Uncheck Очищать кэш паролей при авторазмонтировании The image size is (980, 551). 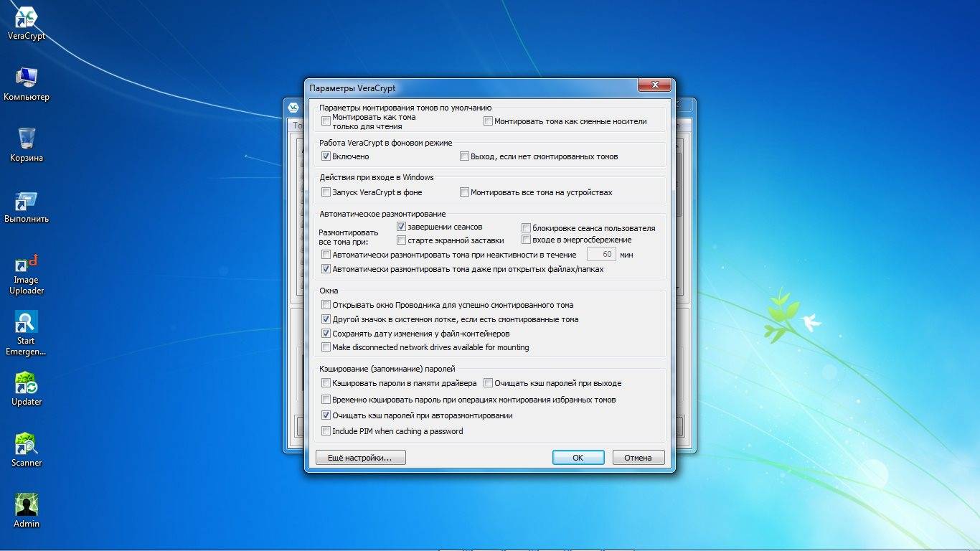(326, 415)
